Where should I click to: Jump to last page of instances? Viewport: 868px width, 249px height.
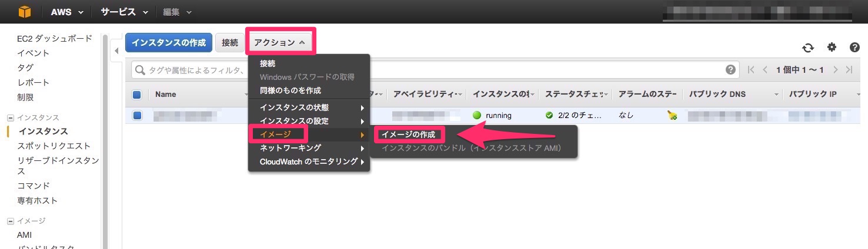tap(849, 70)
